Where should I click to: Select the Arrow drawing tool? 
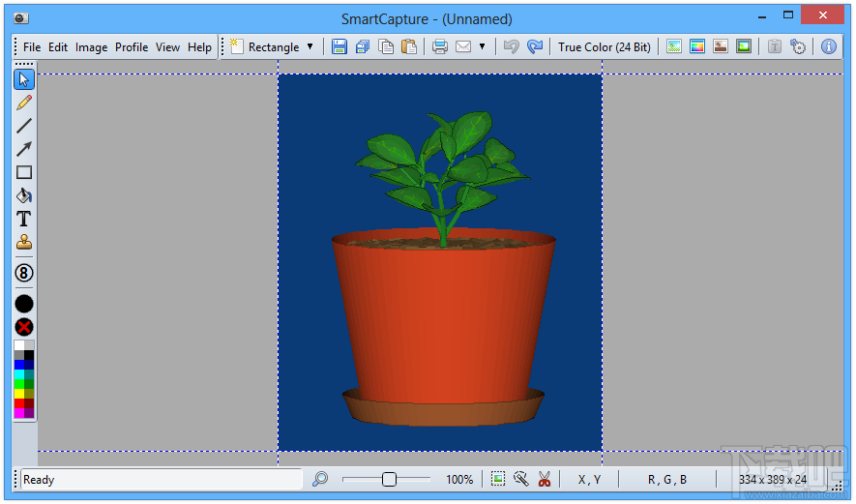coord(24,149)
